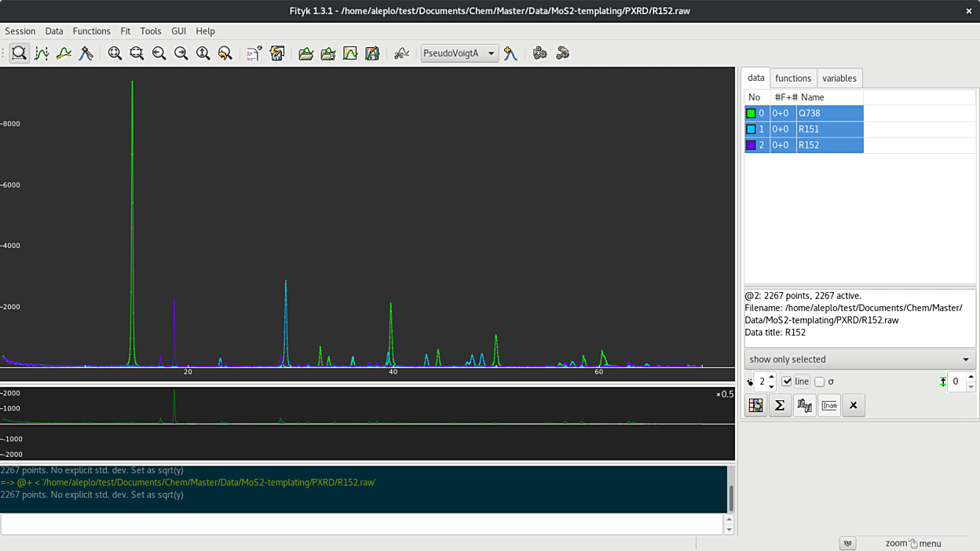The image size is (980, 551).
Task: Activate data-range mode in toolbar
Action: point(42,53)
